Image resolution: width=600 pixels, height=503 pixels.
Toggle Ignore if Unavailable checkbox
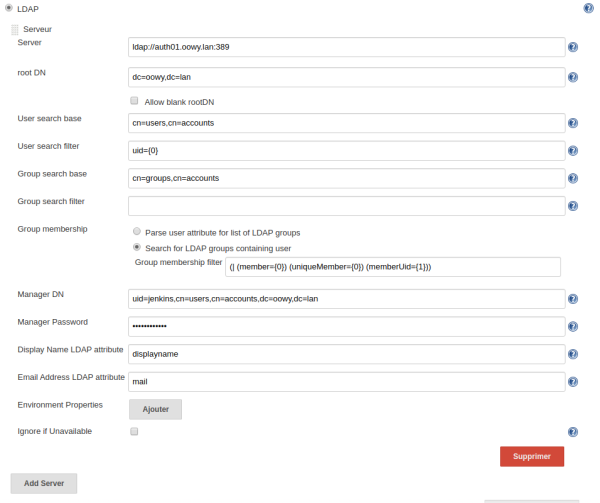(134, 431)
